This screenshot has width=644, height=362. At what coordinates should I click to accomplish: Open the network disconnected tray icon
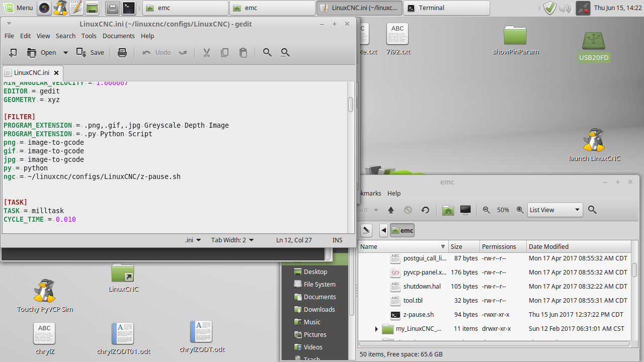582,8
